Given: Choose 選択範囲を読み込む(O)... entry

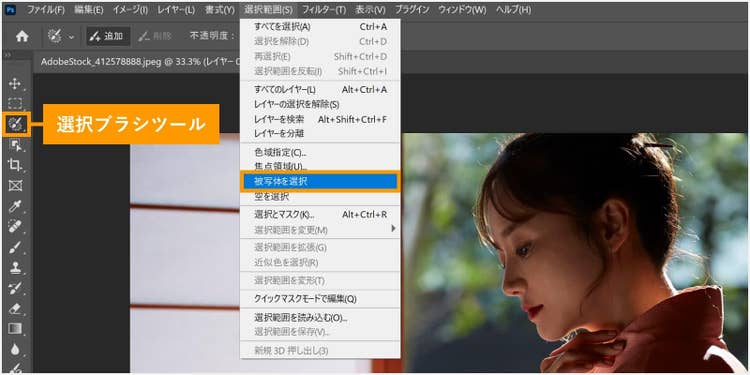Looking at the screenshot, I should (320, 317).
